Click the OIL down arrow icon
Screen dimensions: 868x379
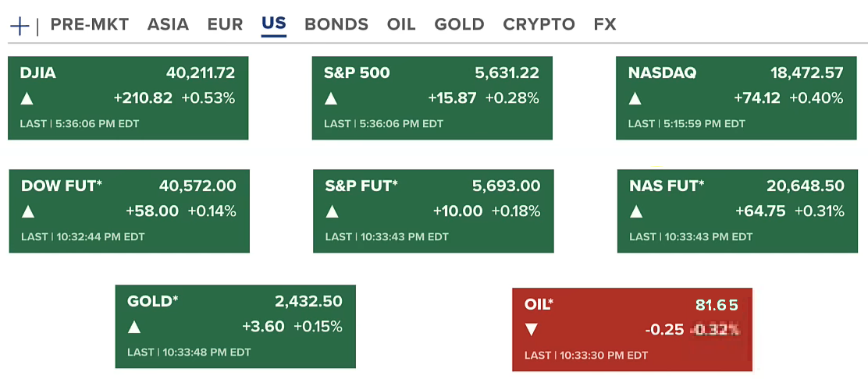click(532, 330)
